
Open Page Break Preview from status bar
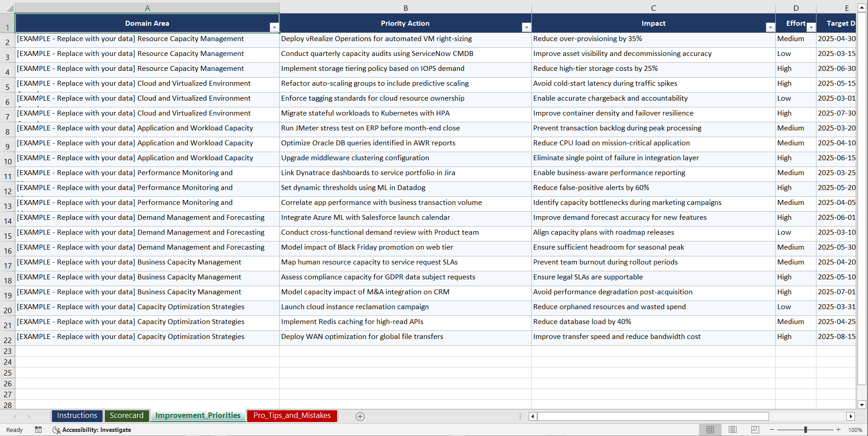[755, 430]
